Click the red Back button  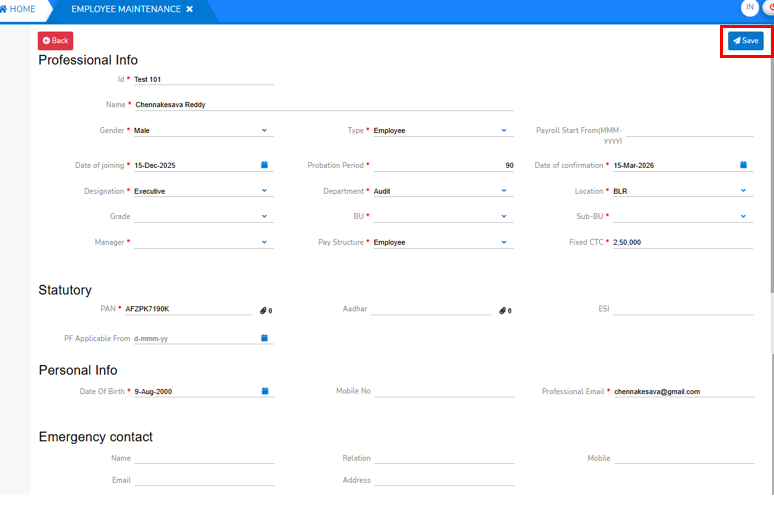click(x=55, y=41)
